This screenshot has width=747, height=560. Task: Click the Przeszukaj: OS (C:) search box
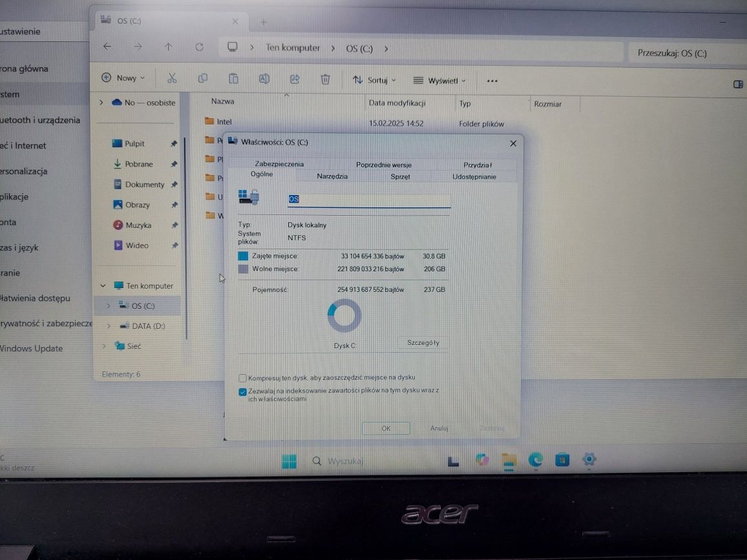pos(686,54)
